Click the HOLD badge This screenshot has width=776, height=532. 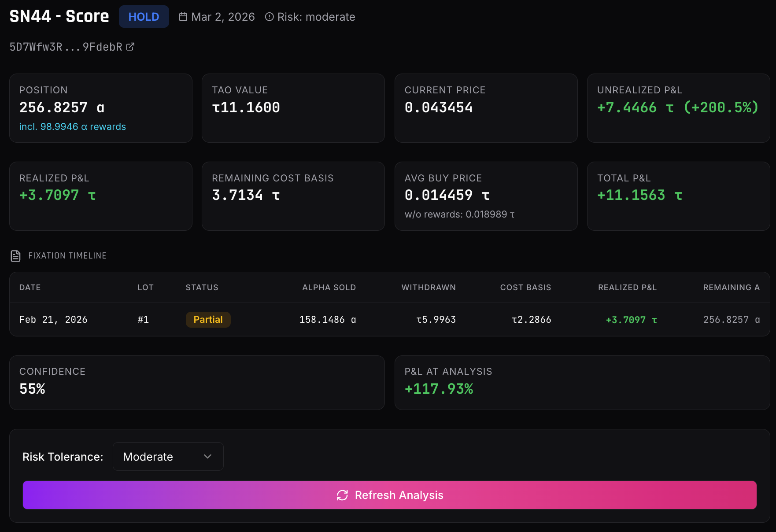coord(144,17)
